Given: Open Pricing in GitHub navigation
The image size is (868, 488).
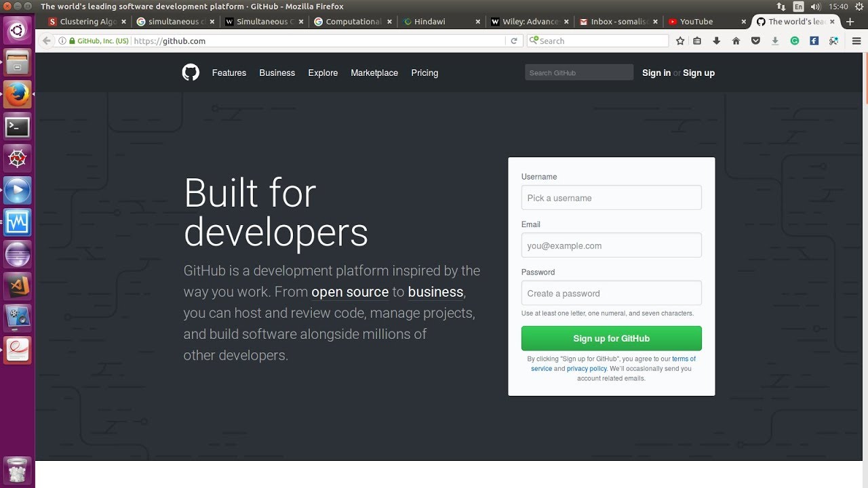Looking at the screenshot, I should point(425,73).
